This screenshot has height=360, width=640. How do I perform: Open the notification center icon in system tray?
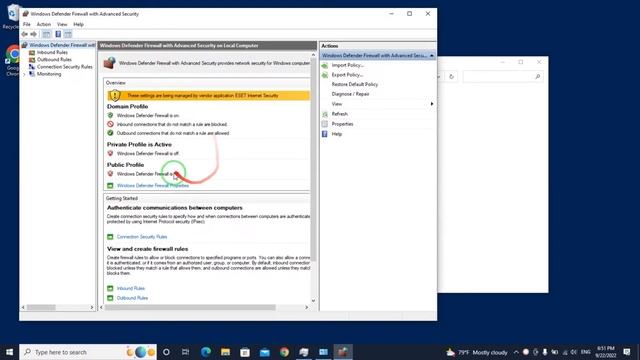point(627,352)
